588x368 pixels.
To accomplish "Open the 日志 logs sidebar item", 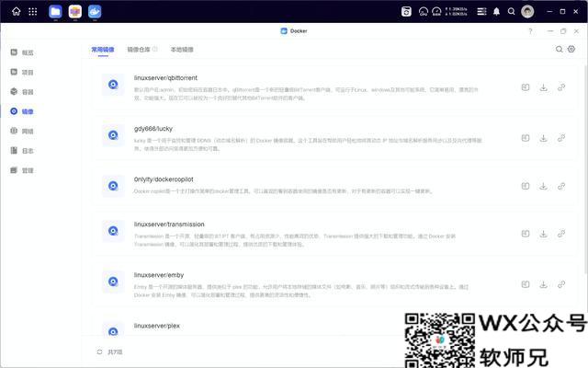I will click(22, 151).
